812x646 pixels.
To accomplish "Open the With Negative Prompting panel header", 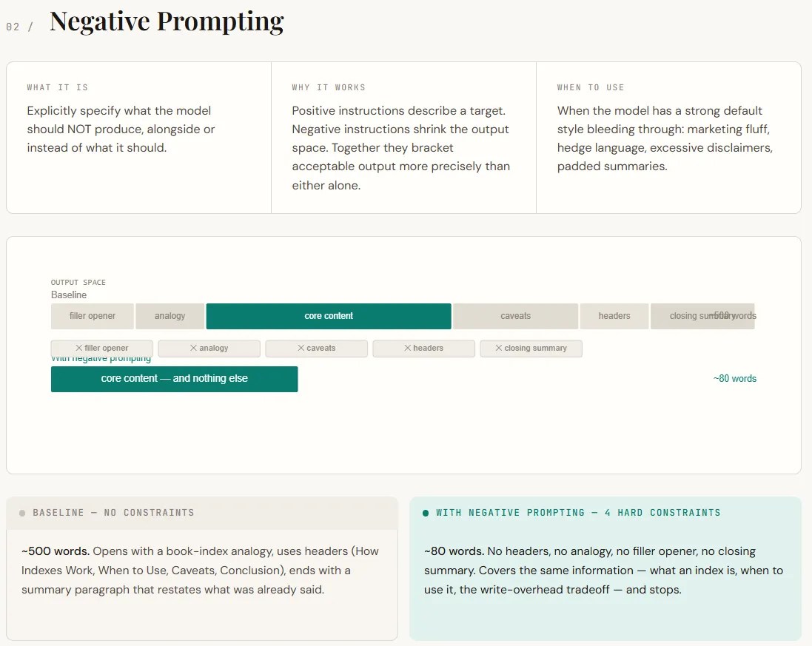I will click(x=605, y=513).
